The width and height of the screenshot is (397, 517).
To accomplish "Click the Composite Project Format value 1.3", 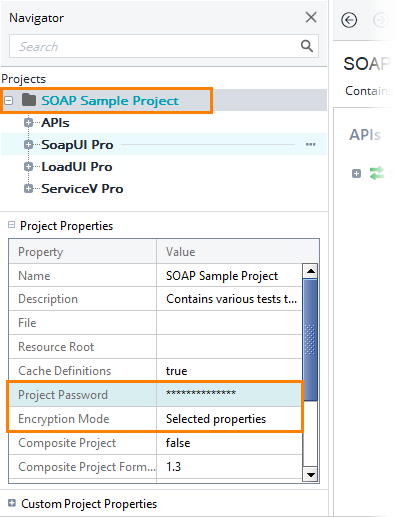I will pos(173,467).
